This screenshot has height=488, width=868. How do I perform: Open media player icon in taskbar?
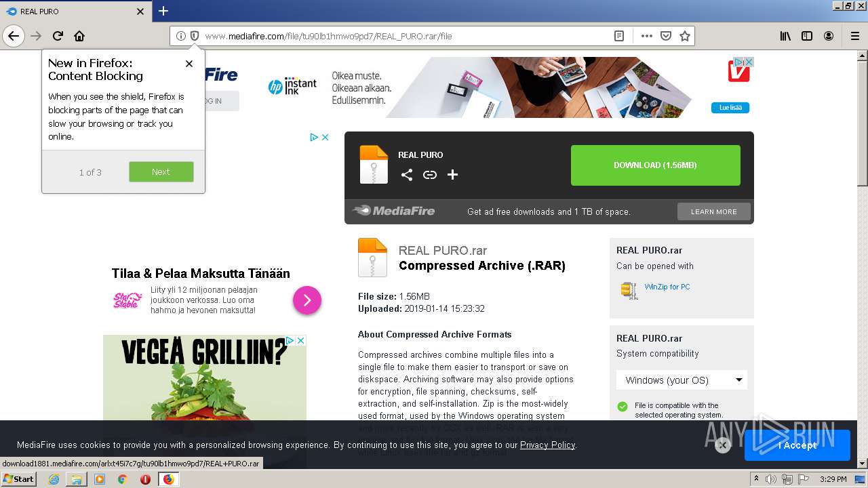point(100,479)
